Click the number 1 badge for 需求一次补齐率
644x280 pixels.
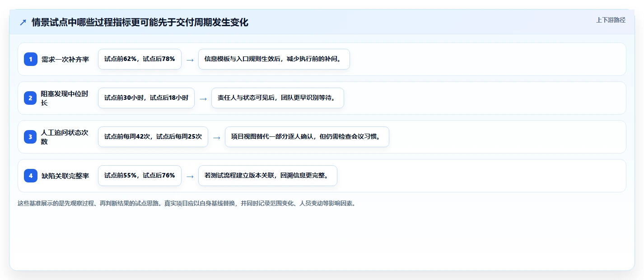(x=31, y=59)
